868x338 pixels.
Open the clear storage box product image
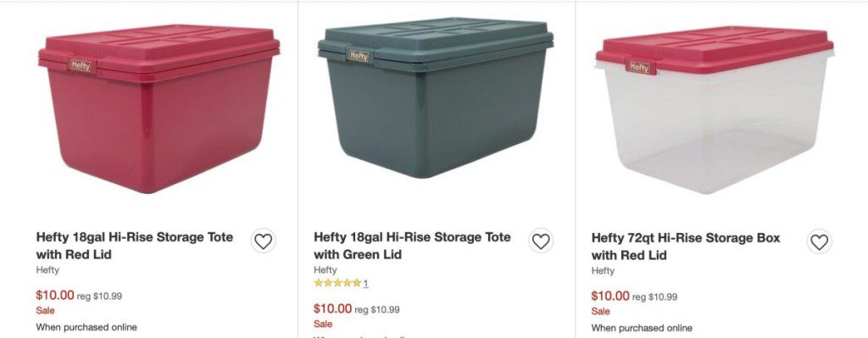715,109
